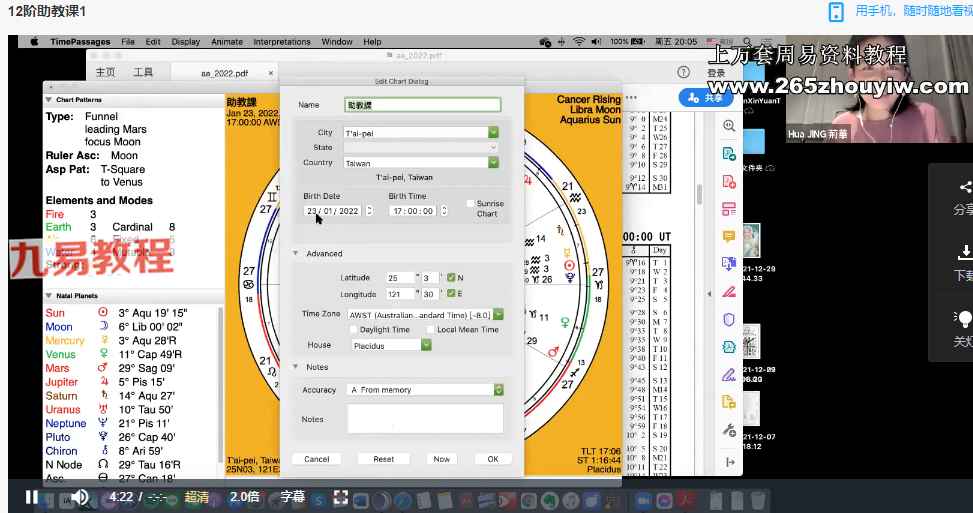Click the phone icon beside 用手机 link
This screenshot has width=973, height=513.
tap(836, 11)
